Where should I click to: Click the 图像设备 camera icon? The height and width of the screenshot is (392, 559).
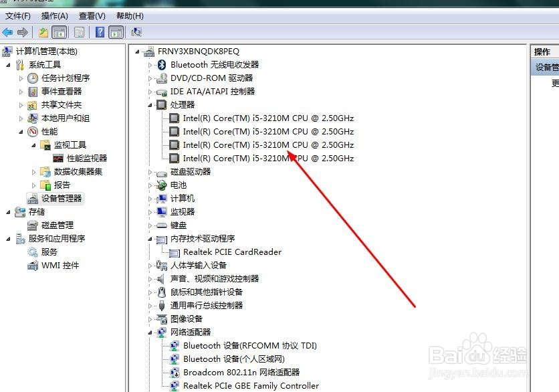click(162, 319)
